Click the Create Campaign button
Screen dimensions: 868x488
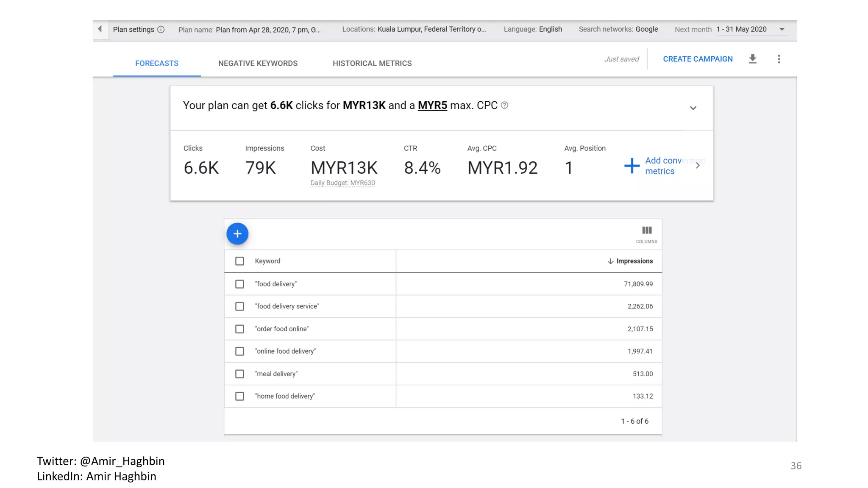pyautogui.click(x=698, y=59)
